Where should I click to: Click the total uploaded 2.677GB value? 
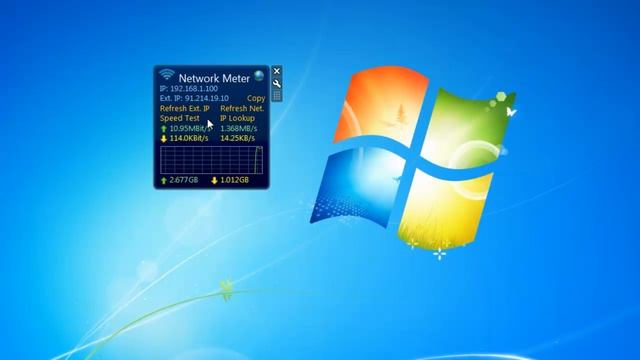184,180
